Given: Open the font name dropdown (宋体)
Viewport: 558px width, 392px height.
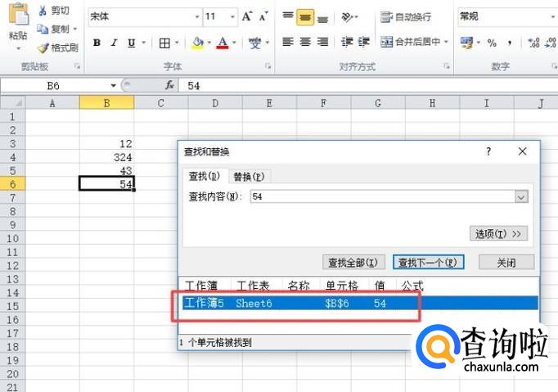Looking at the screenshot, I should [x=197, y=16].
